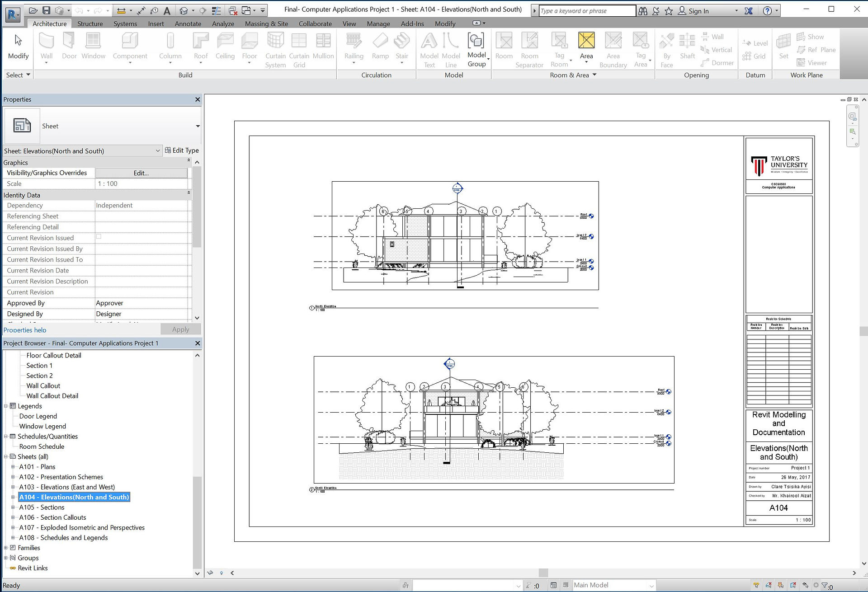Viewport: 868px width, 592px height.
Task: Choose the Ramp tool
Action: click(x=380, y=47)
